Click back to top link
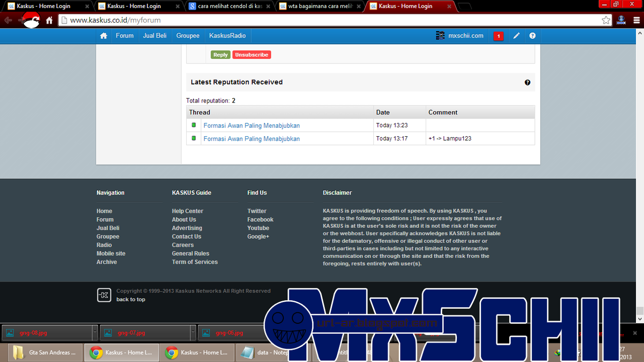Viewport: 644px width, 362px height. (x=131, y=300)
